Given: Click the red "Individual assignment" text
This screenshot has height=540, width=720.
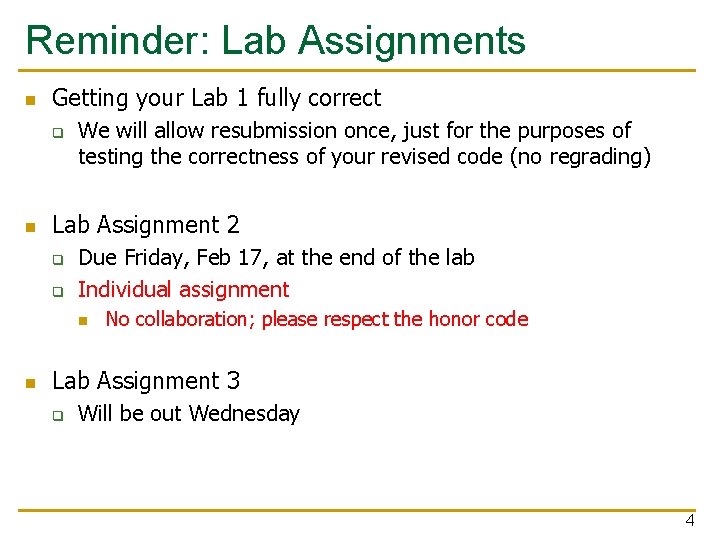Looking at the screenshot, I should coord(183,290).
